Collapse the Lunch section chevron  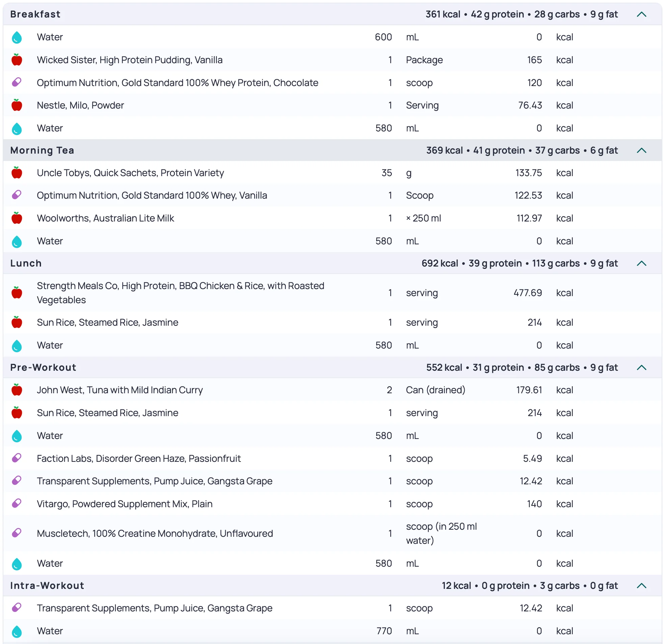pyautogui.click(x=641, y=264)
